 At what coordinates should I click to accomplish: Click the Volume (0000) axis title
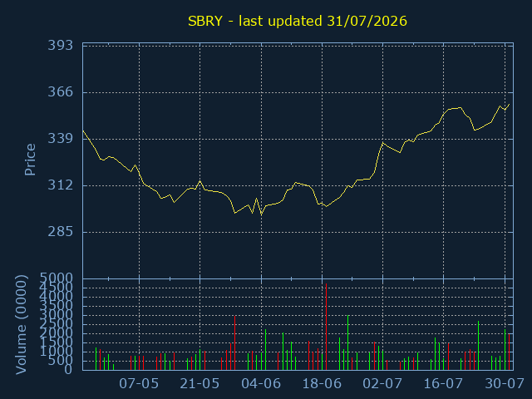(x=21, y=325)
